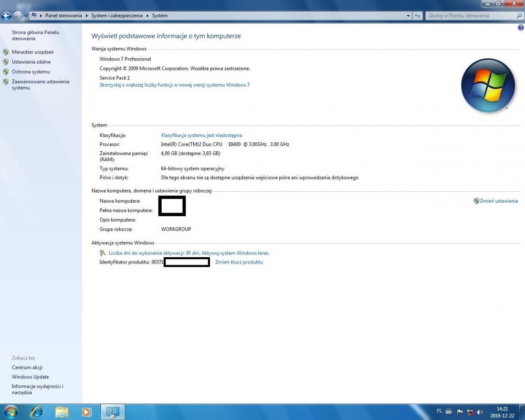
Task: Open Ustawienia zdalne in sidebar
Action: pyautogui.click(x=31, y=62)
